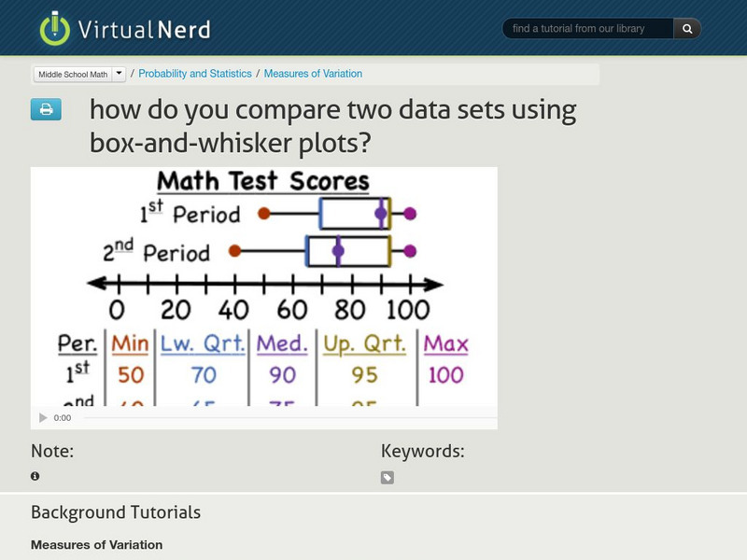The height and width of the screenshot is (560, 747).
Task: Focus the tutorial library search field
Action: pyautogui.click(x=588, y=29)
